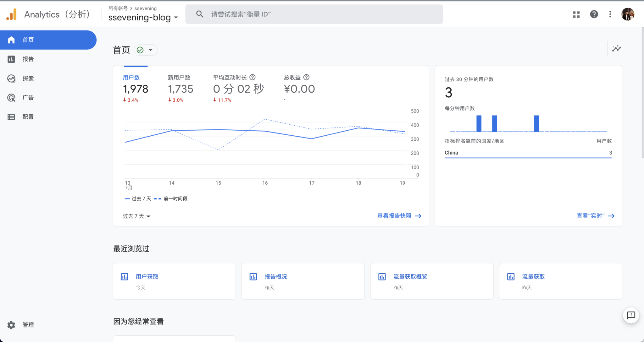644x342 pixels.
Task: Open the feedback chat bubble icon
Action: (631, 315)
